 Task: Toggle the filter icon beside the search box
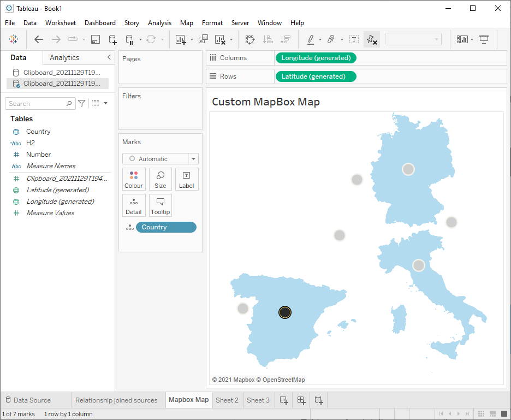tap(80, 103)
